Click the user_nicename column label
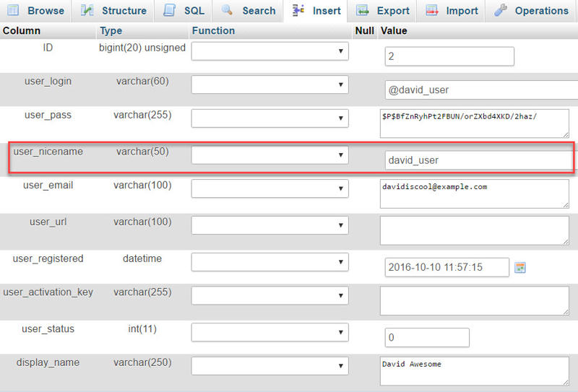Screen dimensions: 578x392 coord(48,152)
